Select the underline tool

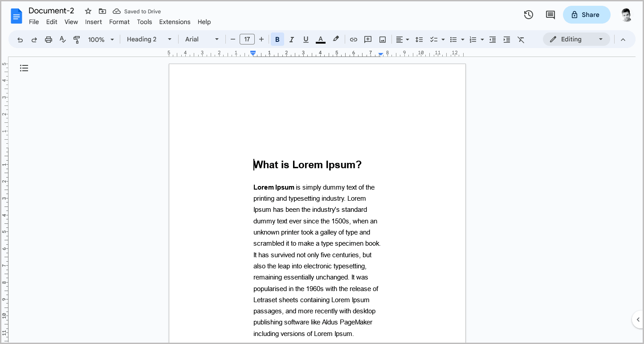tap(306, 39)
